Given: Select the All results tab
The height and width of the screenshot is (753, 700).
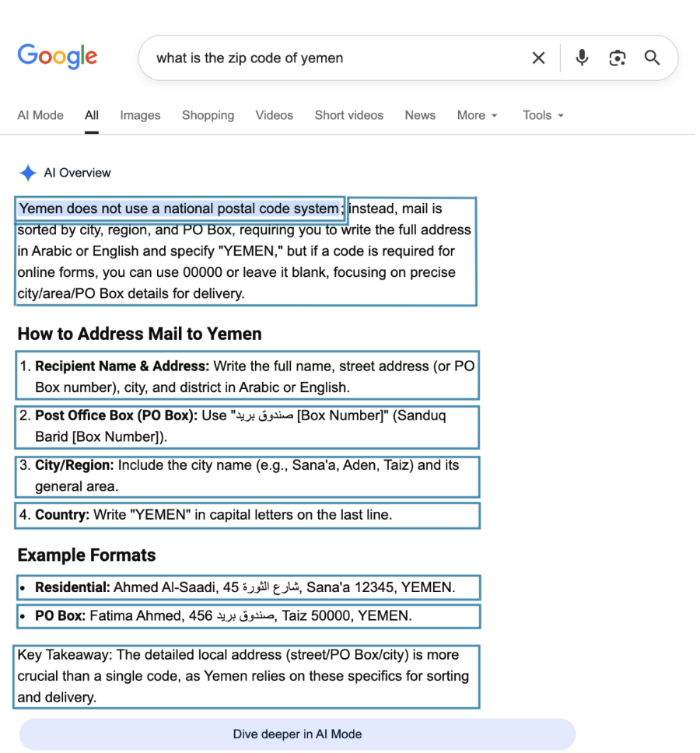Looking at the screenshot, I should coord(92,115).
